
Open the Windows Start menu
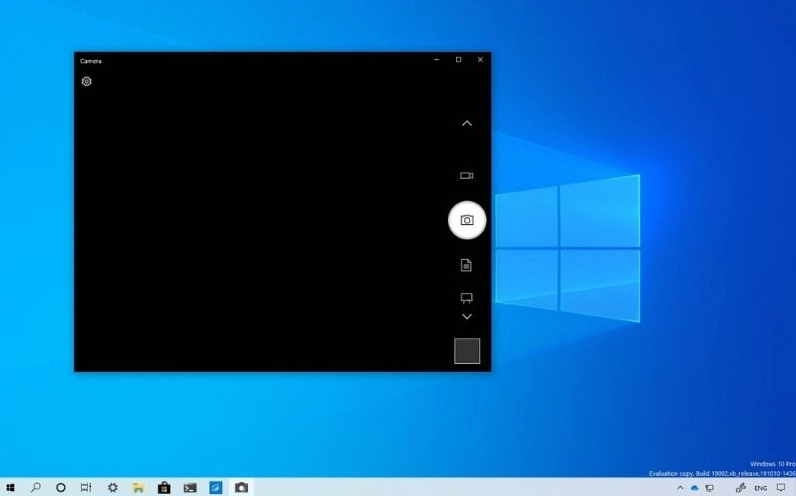[x=10, y=488]
